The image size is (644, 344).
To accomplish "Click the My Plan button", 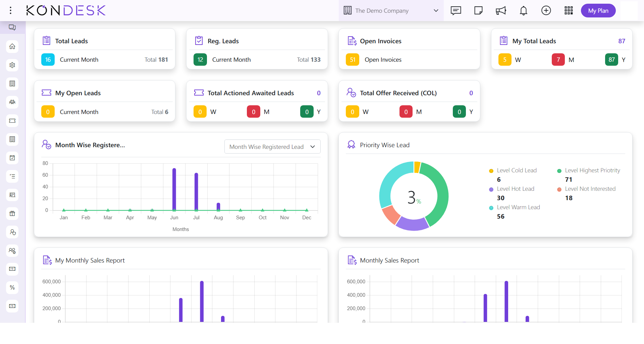I will click(x=598, y=11).
